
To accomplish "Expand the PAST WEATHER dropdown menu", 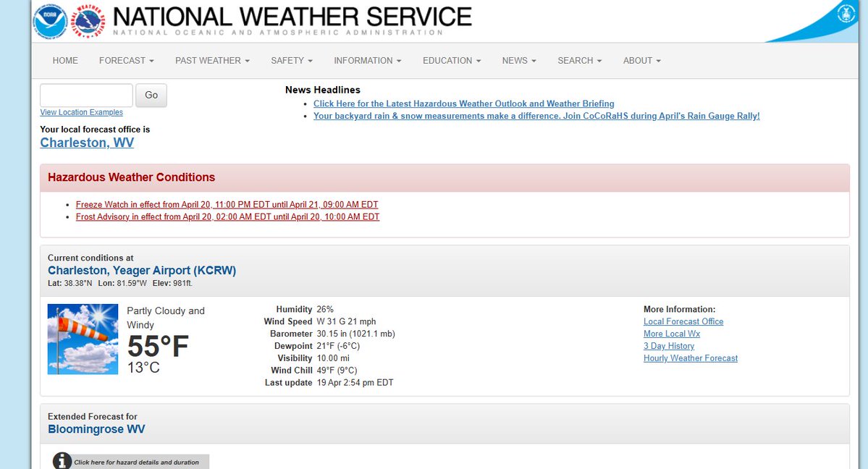I will [213, 60].
